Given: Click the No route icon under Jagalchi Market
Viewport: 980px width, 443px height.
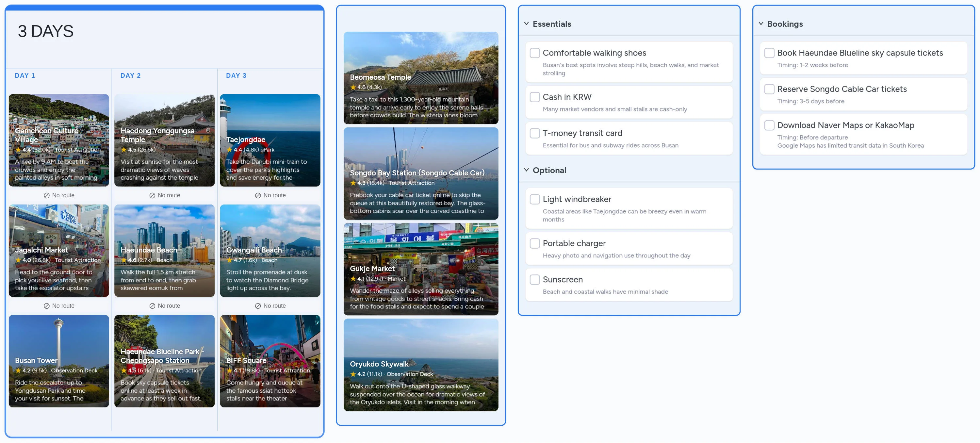Looking at the screenshot, I should [46, 305].
